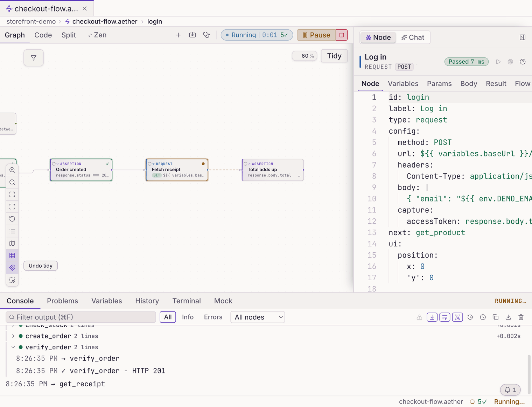The image size is (532, 407).
Task: Filter console to Info messages
Action: (x=188, y=317)
